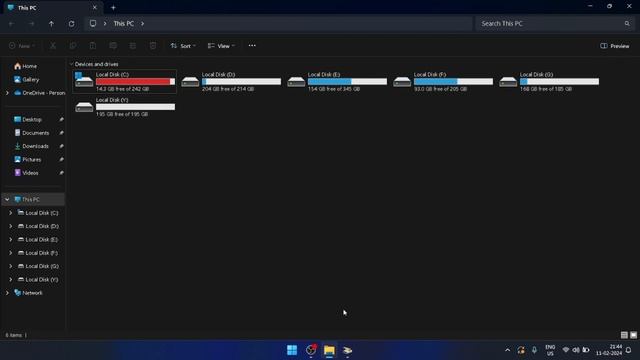The width and height of the screenshot is (640, 360).
Task: Click the E: drive usage bar
Action: [347, 82]
